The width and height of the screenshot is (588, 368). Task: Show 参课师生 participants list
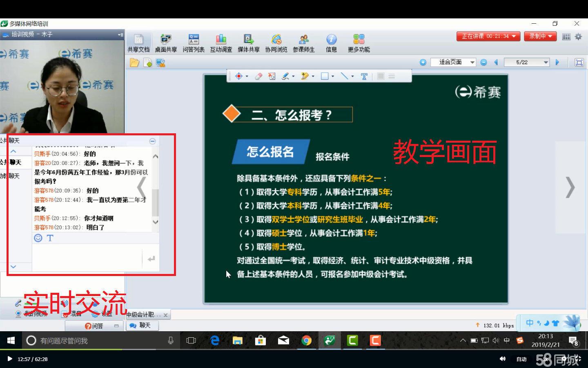pos(303,43)
